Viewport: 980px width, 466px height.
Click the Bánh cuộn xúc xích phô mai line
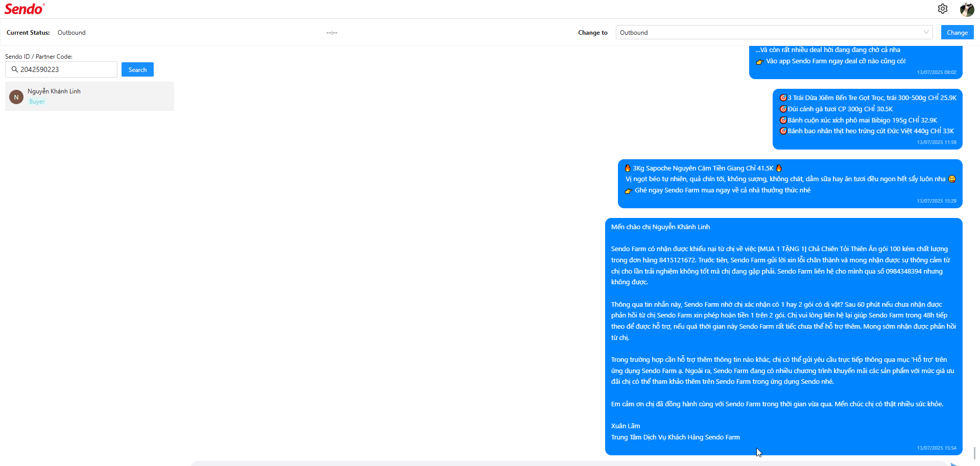pyautogui.click(x=858, y=120)
